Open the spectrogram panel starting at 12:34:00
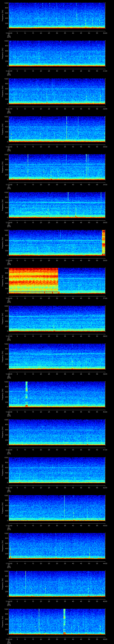Viewport: 114px width, 644px height. (57, 205)
